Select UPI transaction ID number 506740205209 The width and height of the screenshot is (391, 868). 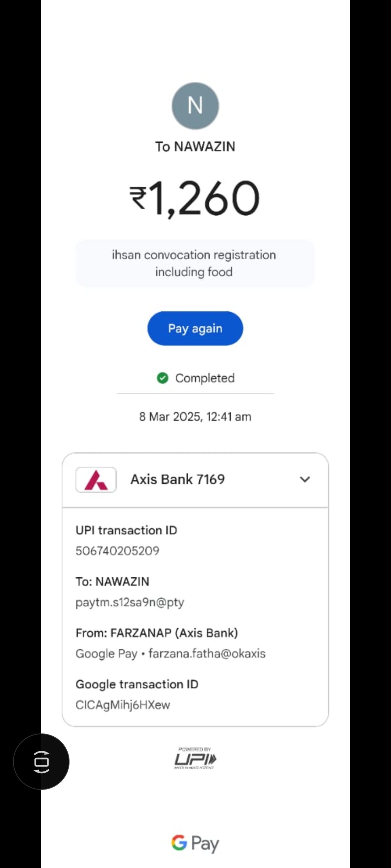117,551
